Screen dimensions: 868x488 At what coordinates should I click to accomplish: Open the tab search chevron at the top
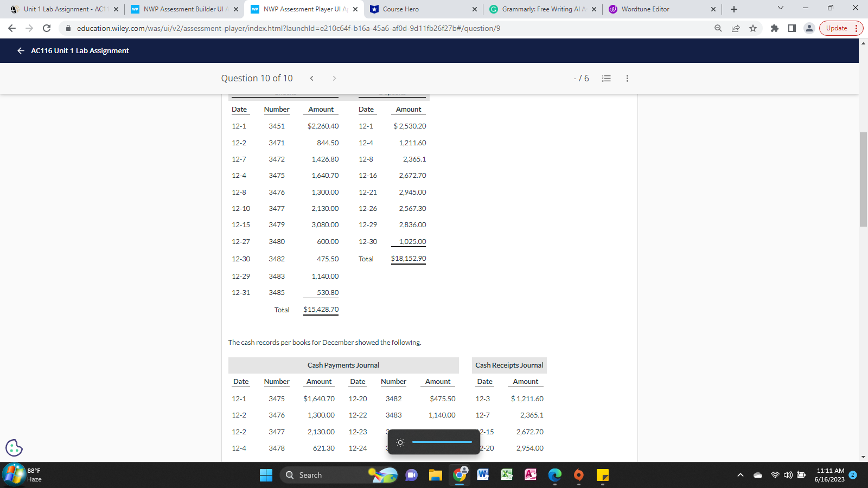(780, 8)
